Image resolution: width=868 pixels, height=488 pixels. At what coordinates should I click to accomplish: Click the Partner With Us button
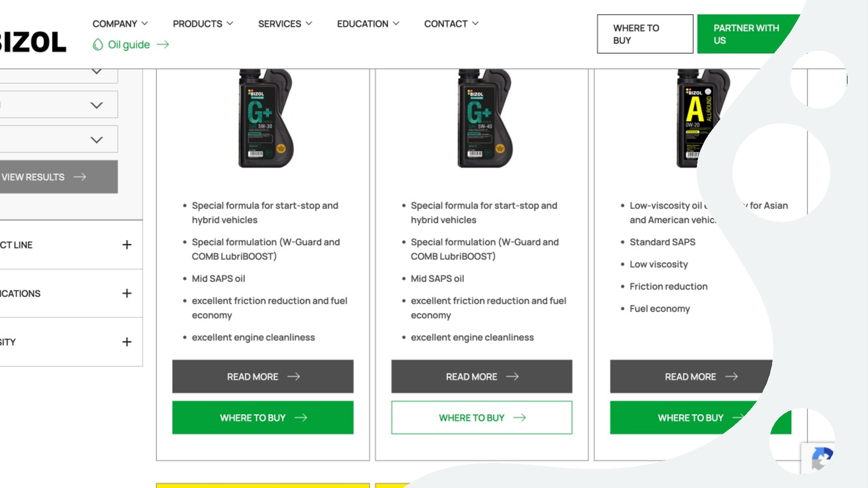746,34
